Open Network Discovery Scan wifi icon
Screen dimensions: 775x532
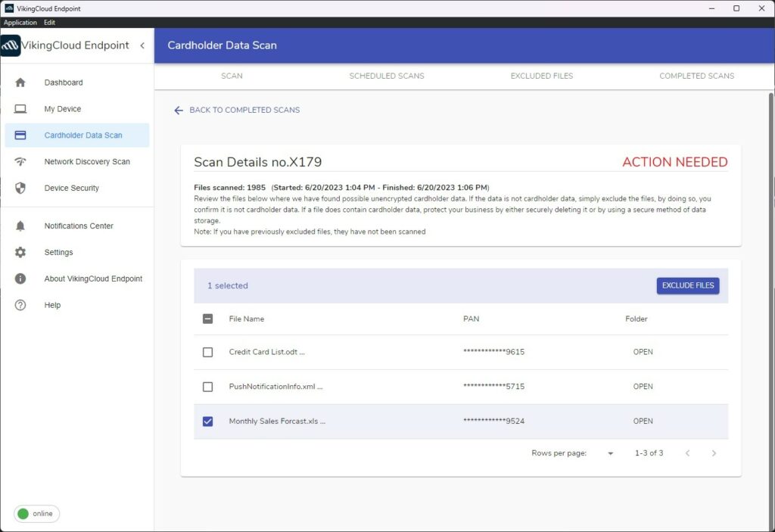tap(22, 161)
